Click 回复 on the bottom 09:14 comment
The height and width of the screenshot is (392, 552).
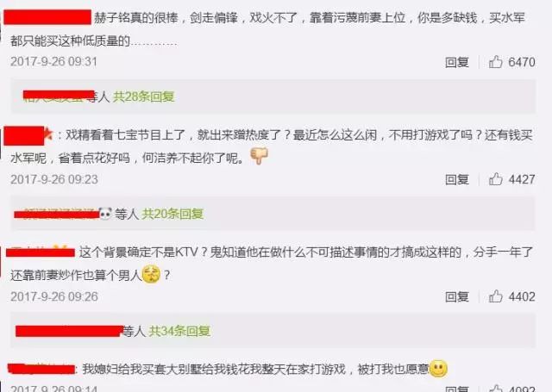pos(457,389)
